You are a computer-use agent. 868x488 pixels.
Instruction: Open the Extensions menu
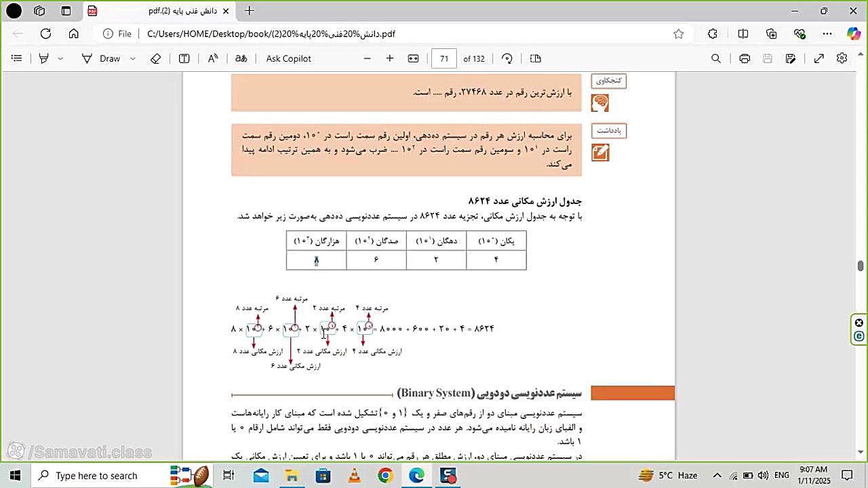(x=713, y=34)
